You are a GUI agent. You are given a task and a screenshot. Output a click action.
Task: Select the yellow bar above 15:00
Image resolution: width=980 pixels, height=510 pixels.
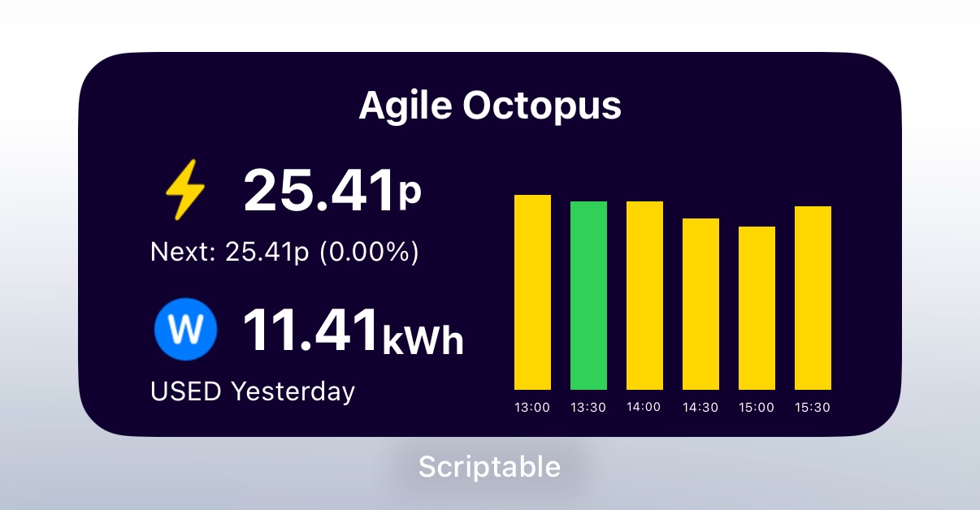[757, 308]
